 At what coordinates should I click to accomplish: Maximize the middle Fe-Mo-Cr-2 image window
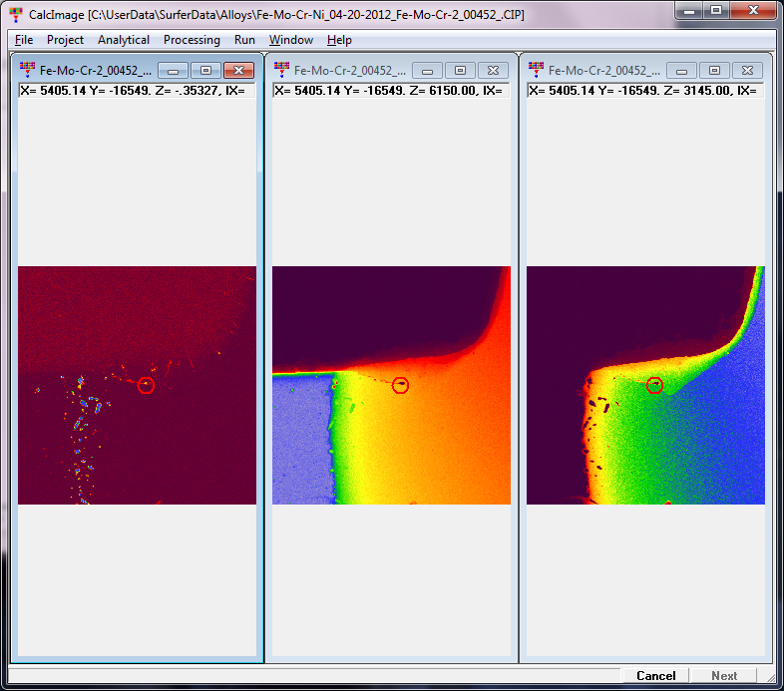point(460,71)
